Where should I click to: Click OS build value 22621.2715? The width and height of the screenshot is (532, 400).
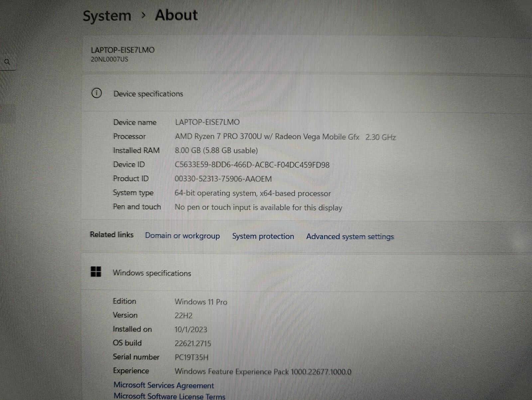pos(193,343)
